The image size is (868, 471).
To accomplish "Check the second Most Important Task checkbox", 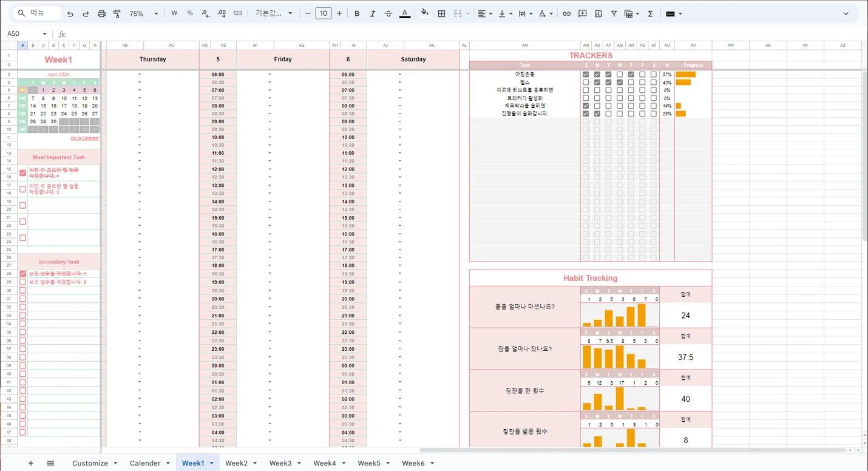I will [x=22, y=189].
